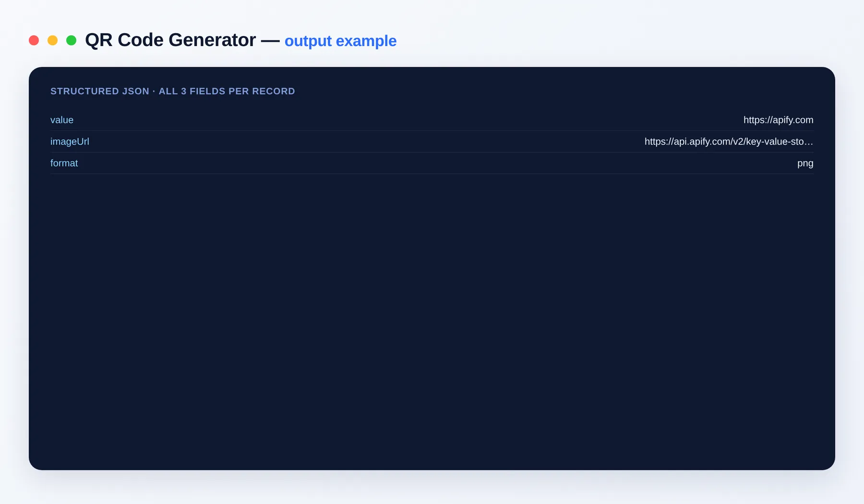The width and height of the screenshot is (864, 504).
Task: Select the 'format' field label
Action: (64, 163)
